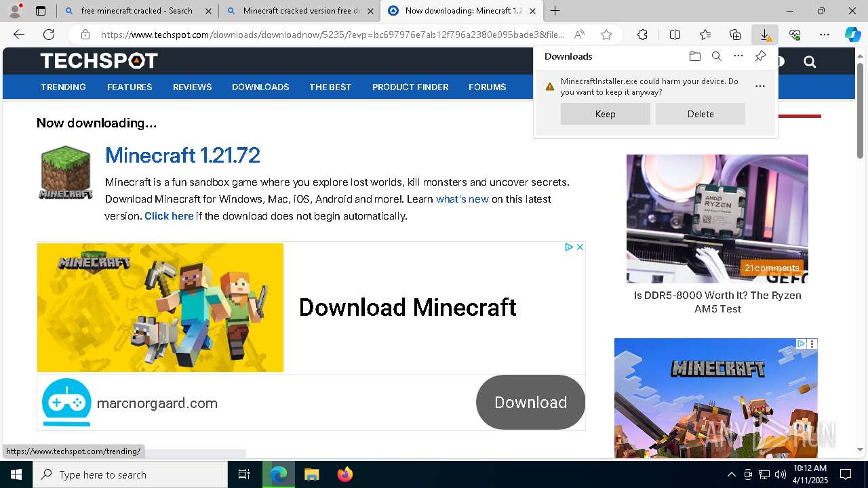Open REVIEWS in TechSpot nav

point(193,87)
